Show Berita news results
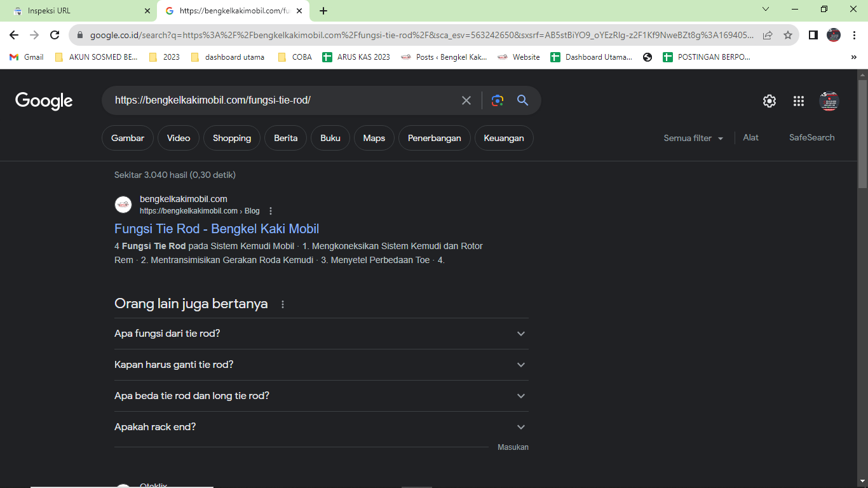Viewport: 868px width, 488px height. [x=286, y=138]
